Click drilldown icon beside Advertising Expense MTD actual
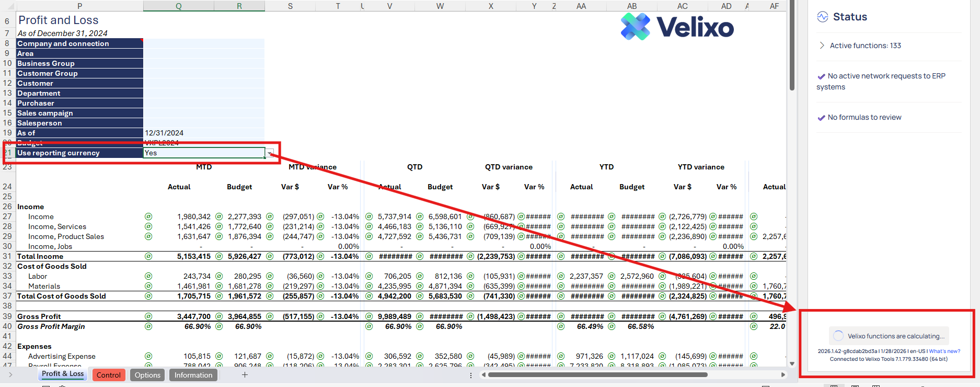 pyautogui.click(x=148, y=356)
